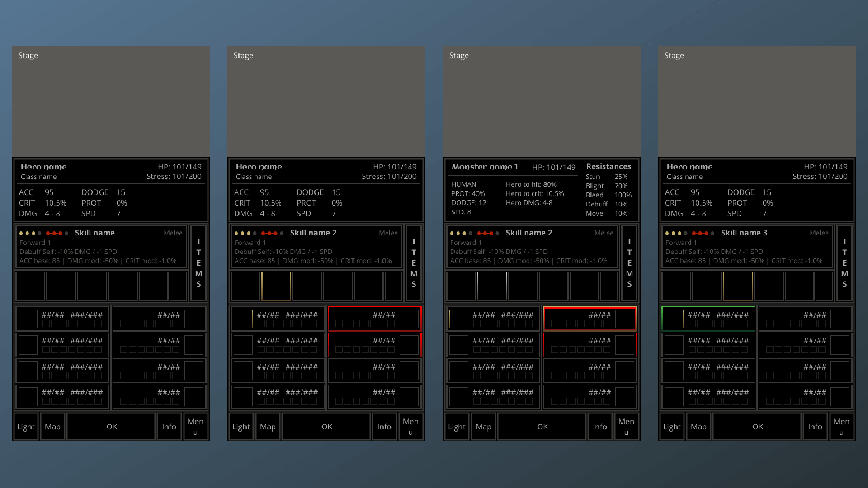The image size is (868, 488).
Task: Toggle the Light button beneath the Monster panel's OK
Action: click(x=457, y=427)
